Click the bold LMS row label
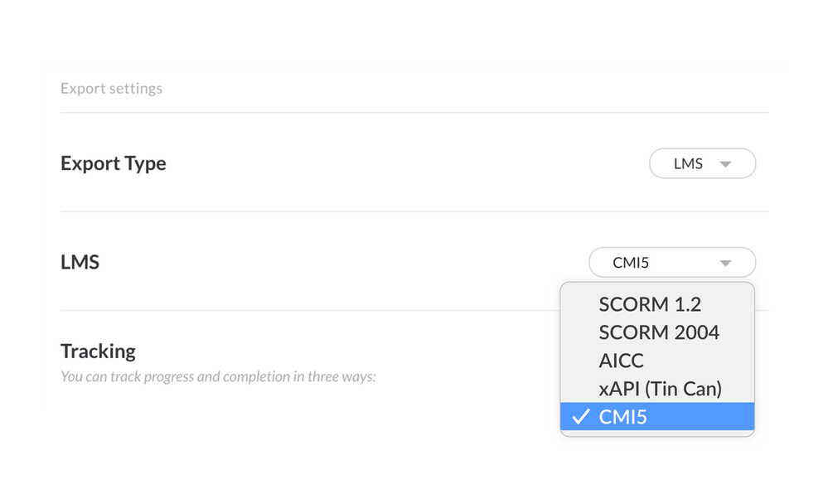Viewport: 828px width, 504px height. pyautogui.click(x=80, y=263)
